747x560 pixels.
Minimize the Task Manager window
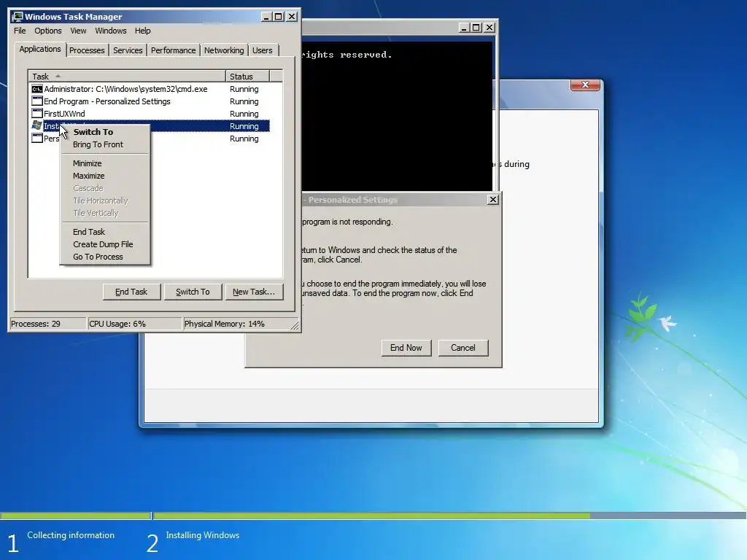(267, 17)
